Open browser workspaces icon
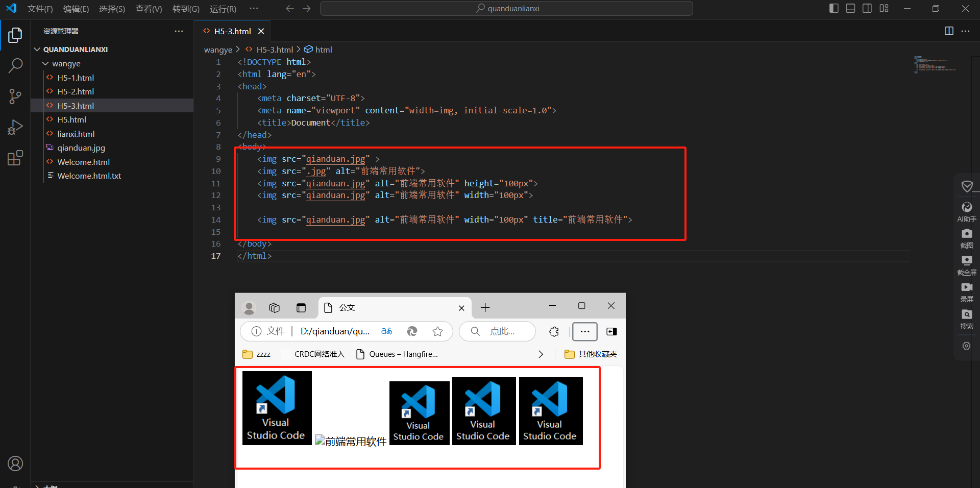Viewport: 980px width, 488px height. pyautogui.click(x=275, y=308)
